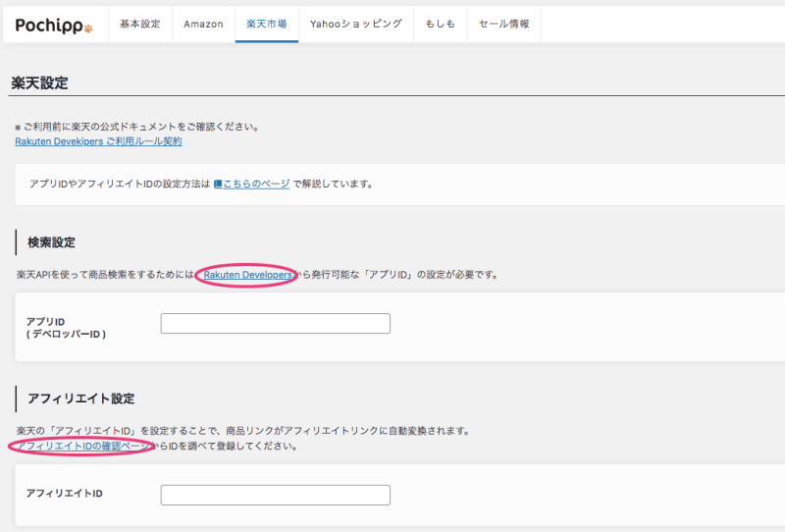Follow the Rakuten Developers link
Screen dimensions: 785x532
click(x=248, y=275)
